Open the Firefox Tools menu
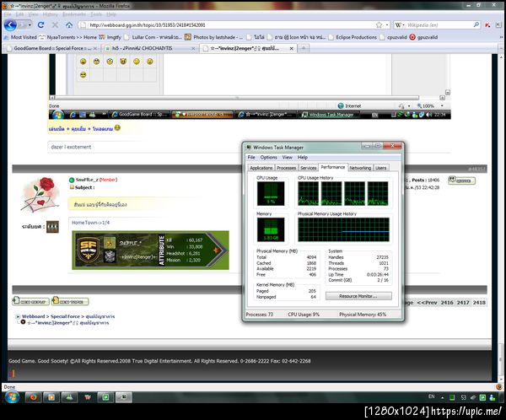 [x=96, y=14]
